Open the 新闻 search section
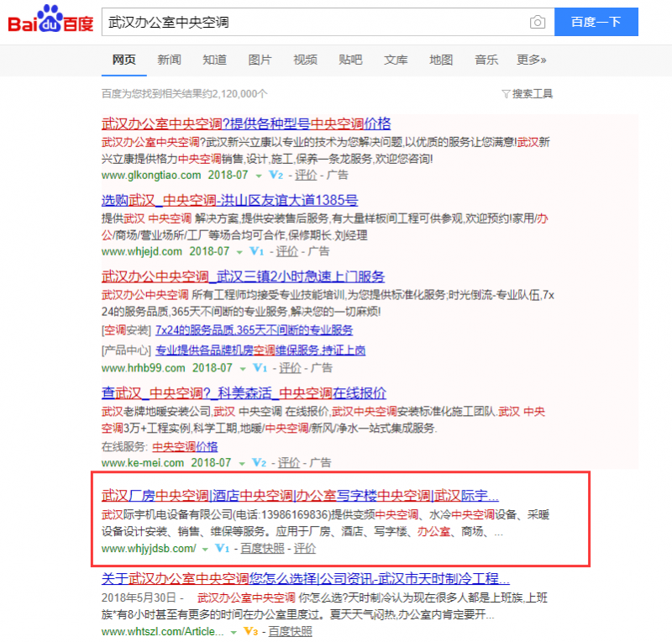672x642 pixels. point(170,60)
